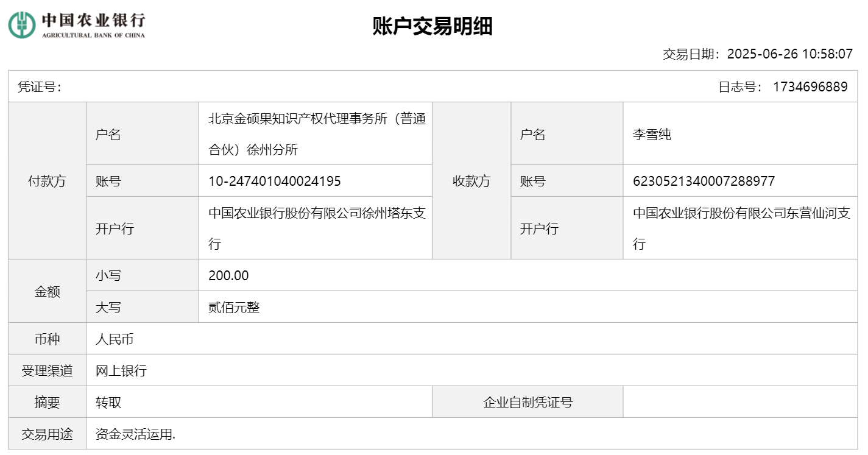The height and width of the screenshot is (455, 868).
Task: Click the 账户交易明细 page title
Action: tap(432, 27)
